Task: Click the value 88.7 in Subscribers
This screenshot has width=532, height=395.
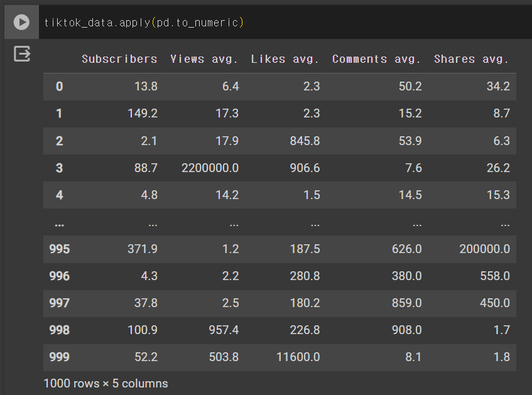Action: 146,168
